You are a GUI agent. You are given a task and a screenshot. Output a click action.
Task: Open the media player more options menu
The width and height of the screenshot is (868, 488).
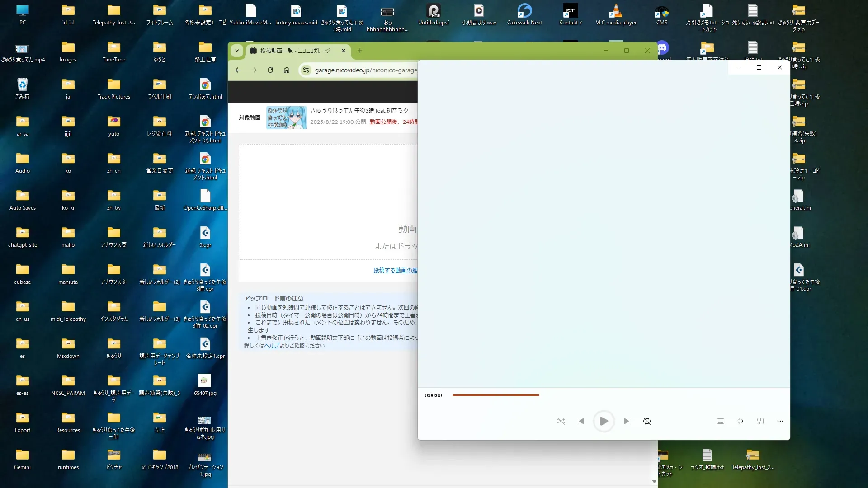click(x=780, y=421)
